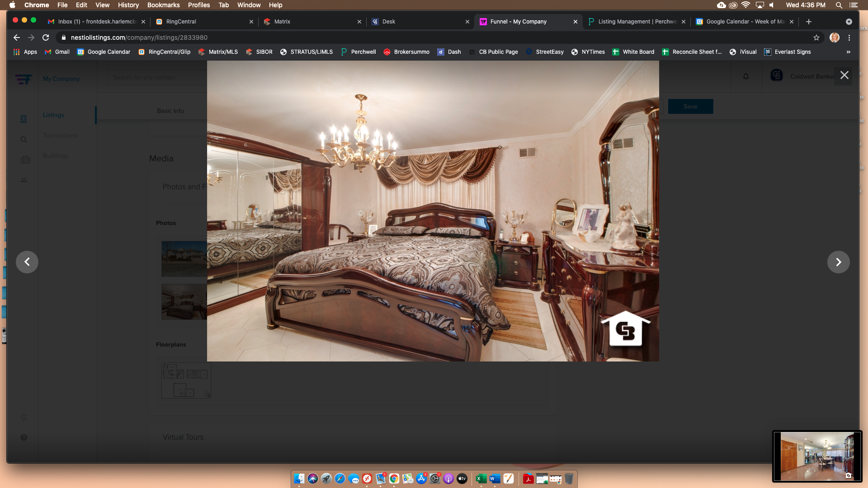The image size is (868, 488).
Task: Go to the previous listing photo
Action: (x=27, y=262)
